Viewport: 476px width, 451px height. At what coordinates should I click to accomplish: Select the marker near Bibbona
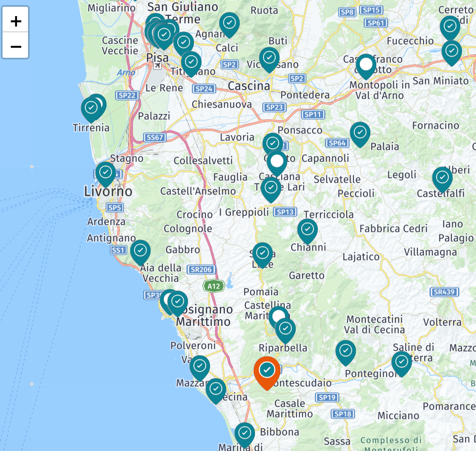pyautogui.click(x=244, y=433)
